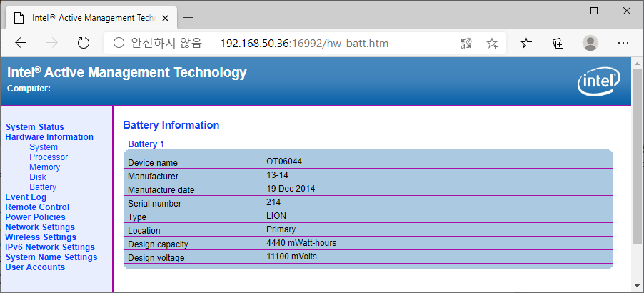
Task: Close the browser window
Action: point(627,11)
